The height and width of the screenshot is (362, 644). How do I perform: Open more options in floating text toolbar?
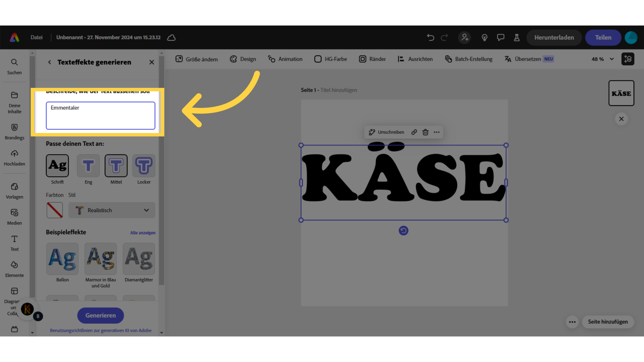click(436, 132)
